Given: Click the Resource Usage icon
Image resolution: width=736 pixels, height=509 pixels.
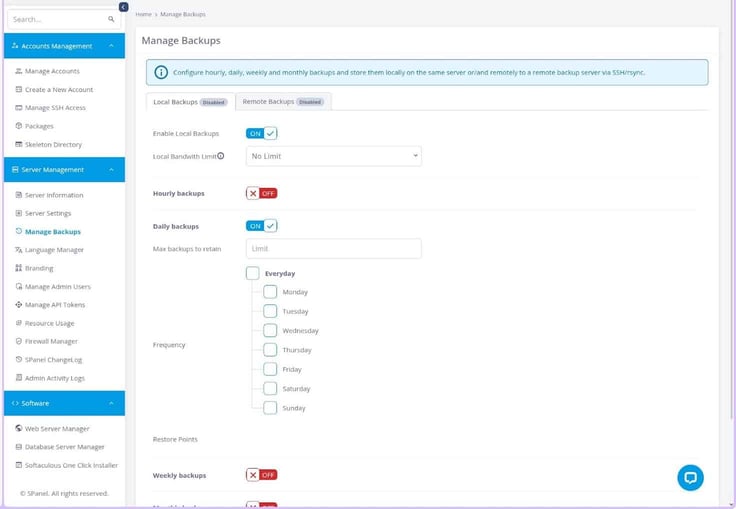Looking at the screenshot, I should [x=19, y=323].
